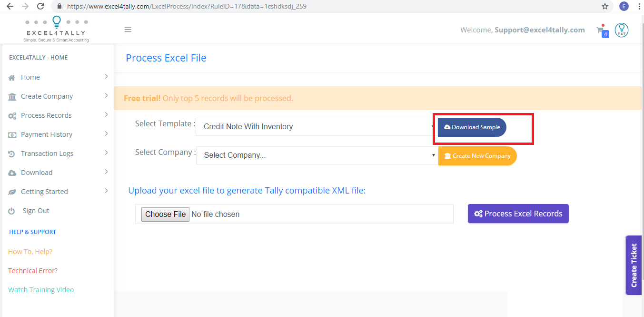Viewport: 644px width, 317px height.
Task: Click the Process Excel File heading
Action: [x=166, y=58]
